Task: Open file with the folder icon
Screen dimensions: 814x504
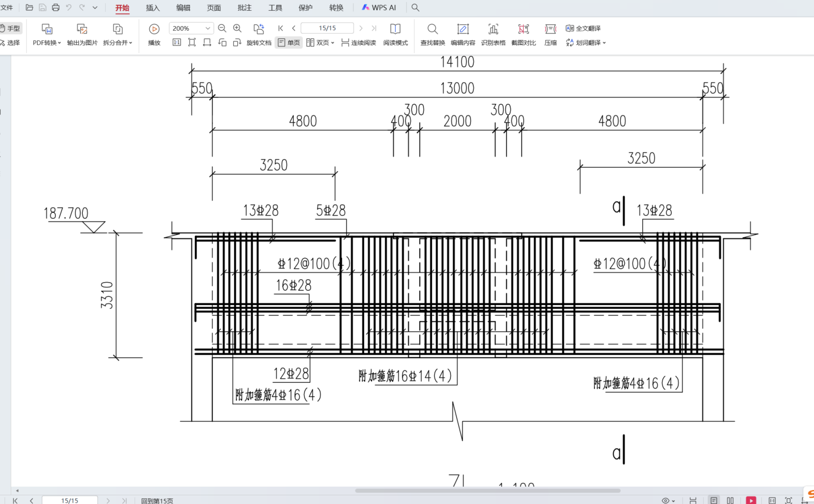Action: pos(29,8)
